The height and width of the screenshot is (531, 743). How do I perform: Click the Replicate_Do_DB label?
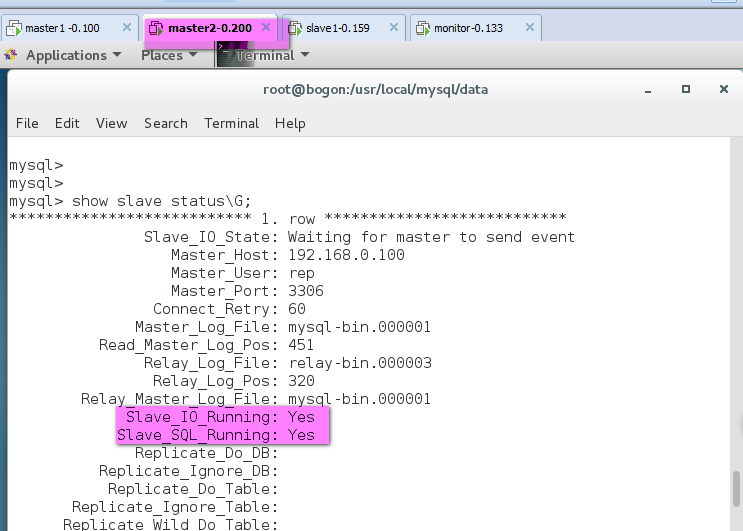[x=207, y=453]
